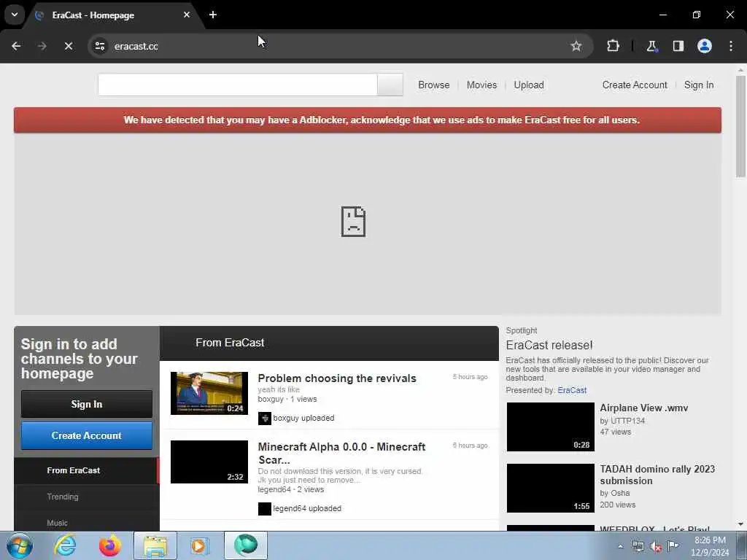Viewport: 747px width, 560px height.
Task: Open the Movies link
Action: click(x=481, y=85)
